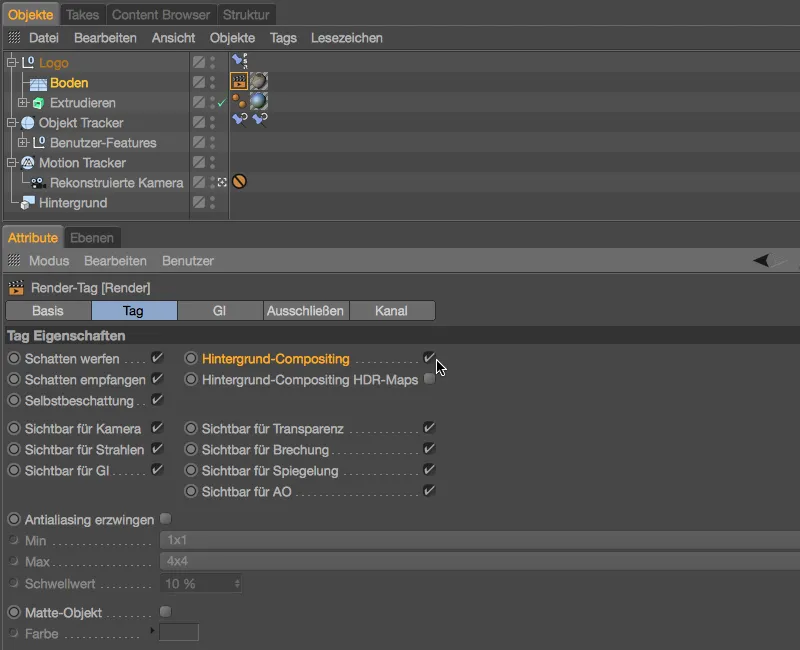Select the material tag on Boden row
The height and width of the screenshot is (650, 800).
[x=259, y=82]
